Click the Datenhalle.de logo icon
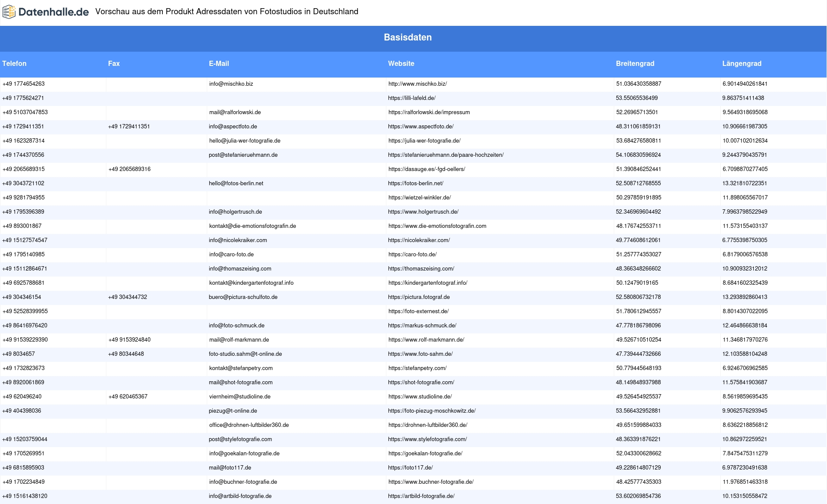Image resolution: width=827 pixels, height=504 pixels. point(9,12)
